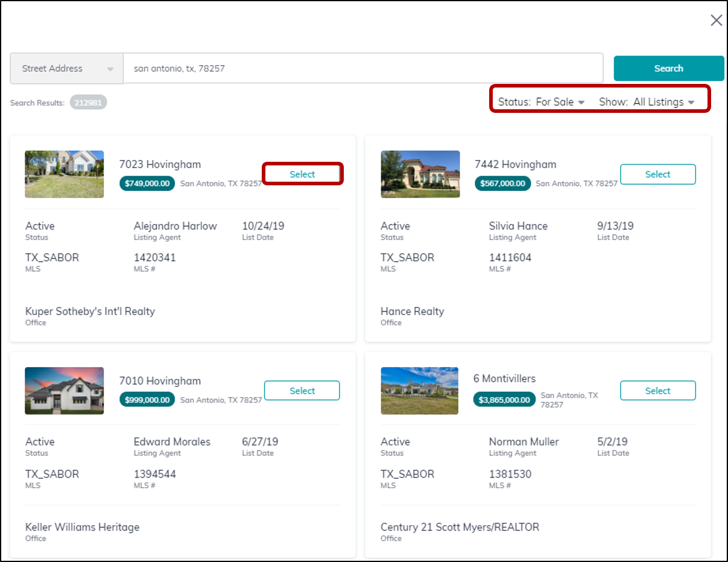Click Century 21 Scott Myers/REALTOR office
This screenshot has height=562, width=728.
pos(460,527)
